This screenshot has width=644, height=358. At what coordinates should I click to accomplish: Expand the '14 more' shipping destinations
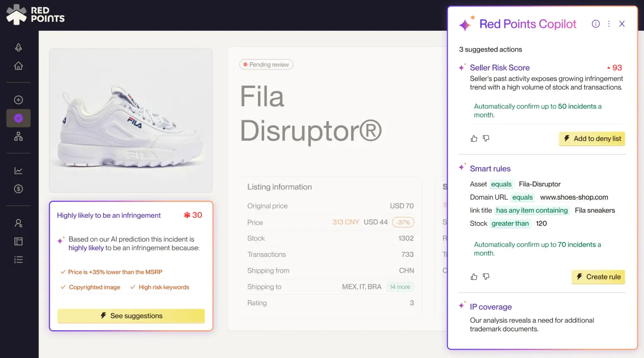point(400,286)
